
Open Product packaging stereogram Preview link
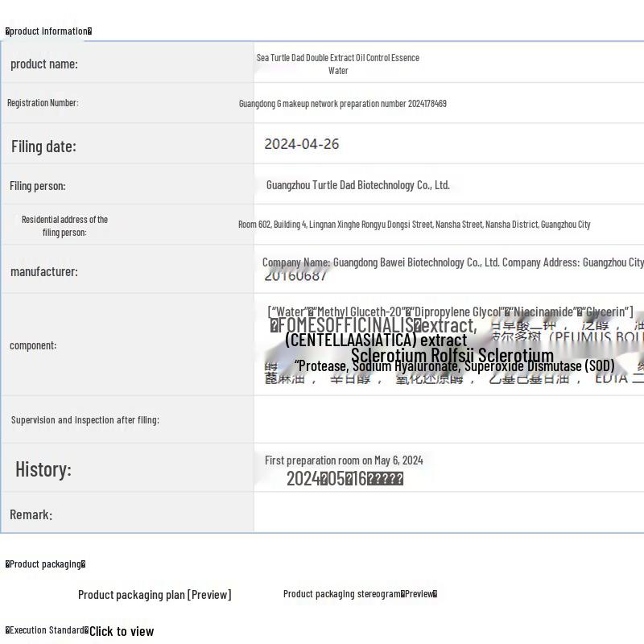pos(360,594)
